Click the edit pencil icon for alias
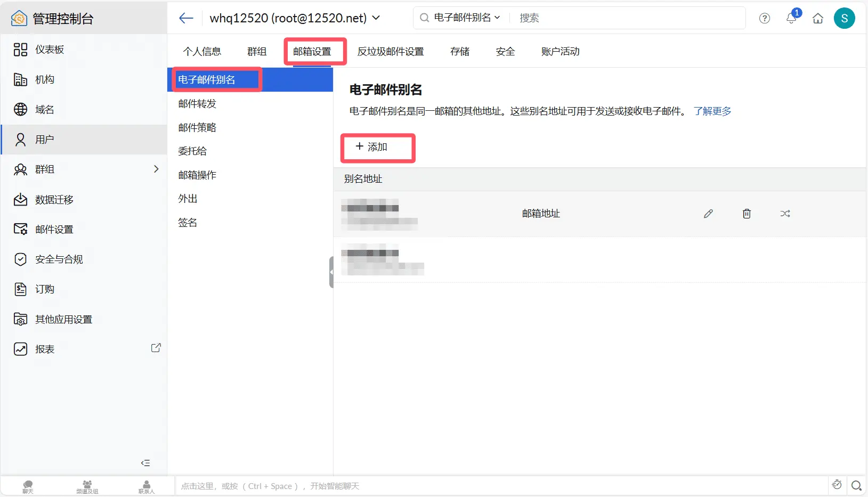Image resolution: width=868 pixels, height=497 pixels. tap(708, 214)
